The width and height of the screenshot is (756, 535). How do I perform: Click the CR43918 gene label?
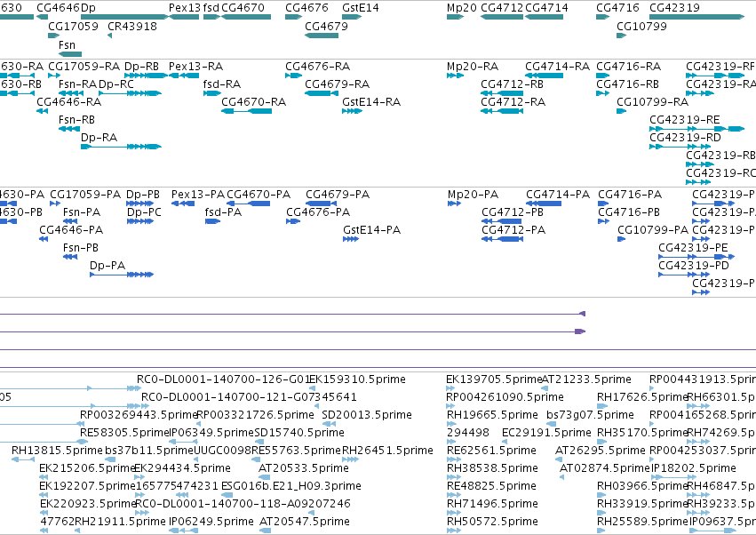pyautogui.click(x=132, y=26)
